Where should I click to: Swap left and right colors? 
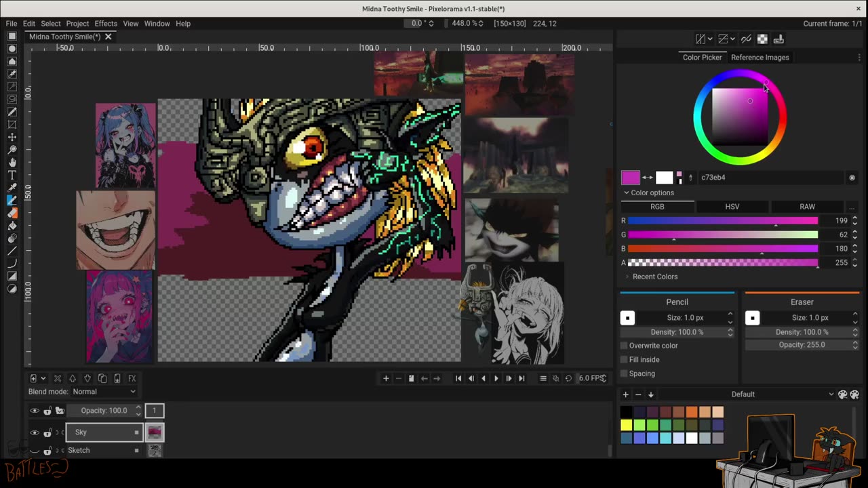click(x=648, y=178)
